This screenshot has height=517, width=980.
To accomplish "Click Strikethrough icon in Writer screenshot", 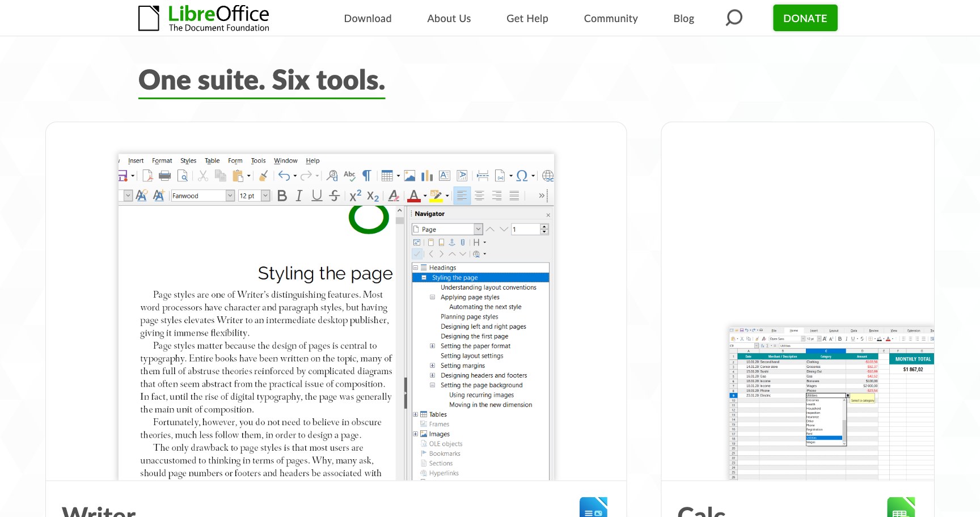I will coord(335,196).
